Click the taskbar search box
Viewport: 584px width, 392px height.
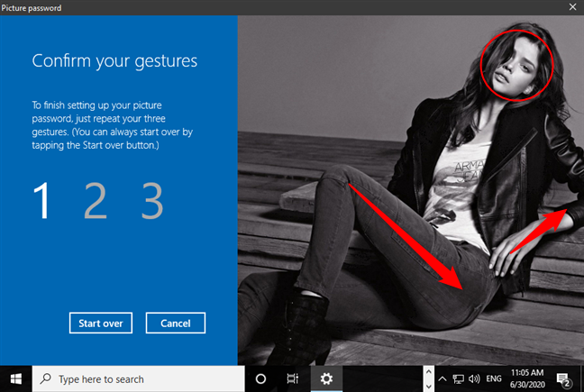(x=138, y=379)
